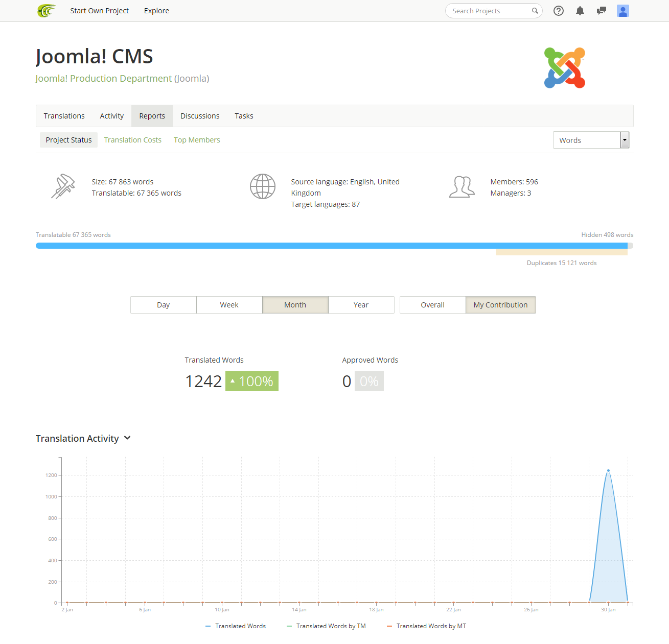Viewport: 669px width, 644px height.
Task: Open the help question mark icon
Action: tap(559, 11)
